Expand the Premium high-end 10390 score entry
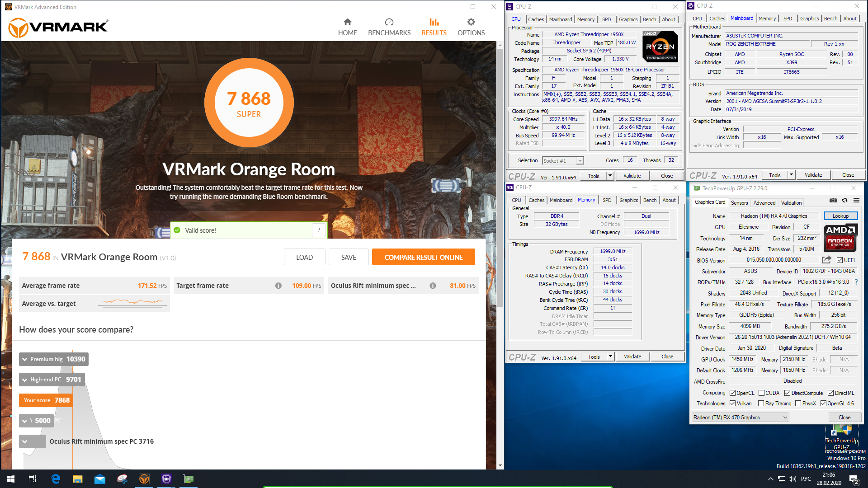The height and width of the screenshot is (488, 868). (54, 359)
